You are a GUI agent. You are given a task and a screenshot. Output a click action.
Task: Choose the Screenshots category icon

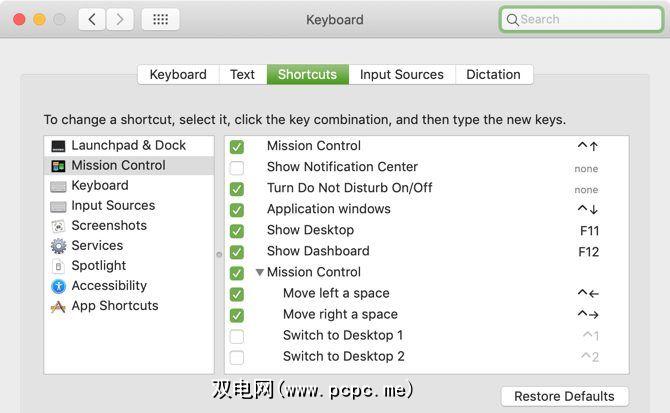tap(58, 226)
